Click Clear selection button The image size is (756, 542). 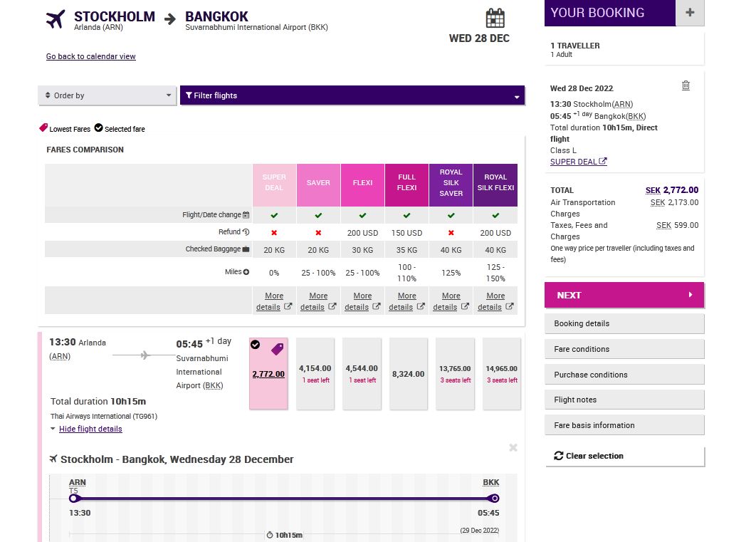click(x=625, y=456)
